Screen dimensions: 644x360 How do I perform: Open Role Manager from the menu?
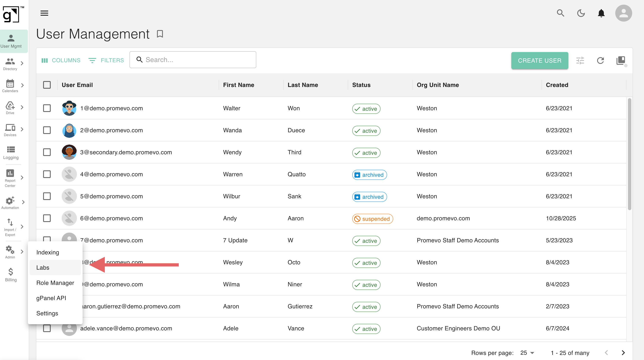(55, 283)
